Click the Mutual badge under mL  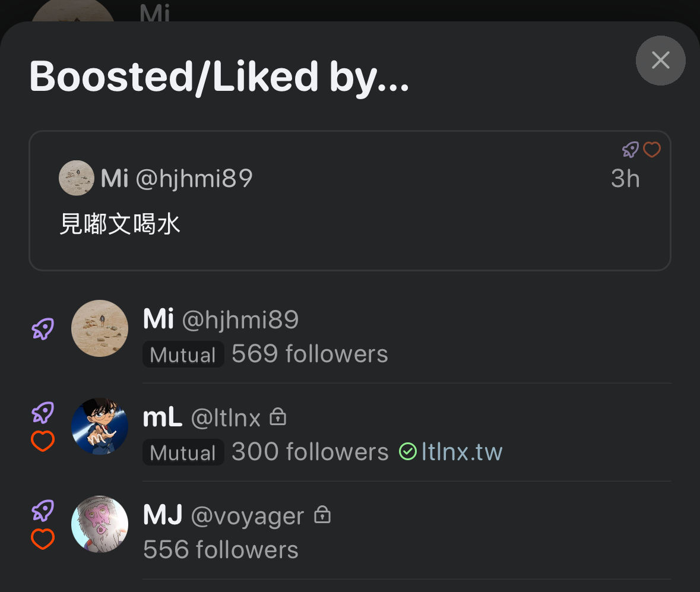pyautogui.click(x=183, y=452)
